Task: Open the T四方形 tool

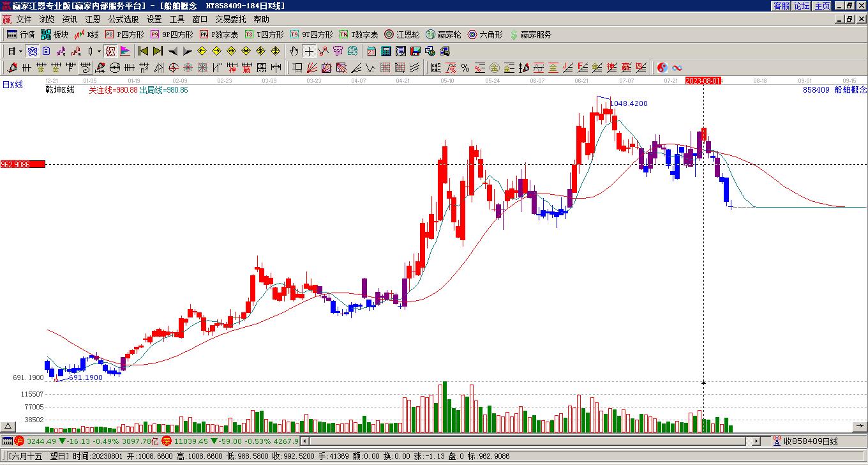Action: coord(265,34)
